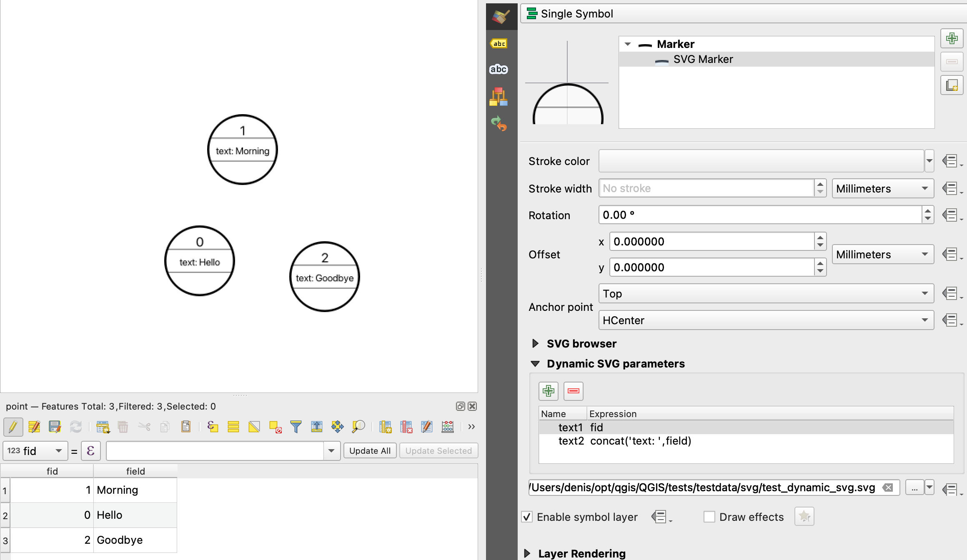
Task: Toggle Draw effects checkbox
Action: (708, 517)
